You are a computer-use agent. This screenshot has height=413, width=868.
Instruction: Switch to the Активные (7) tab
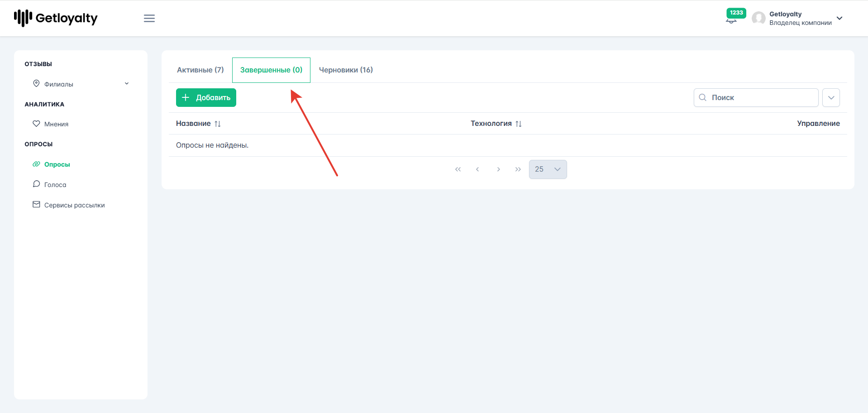pyautogui.click(x=200, y=70)
